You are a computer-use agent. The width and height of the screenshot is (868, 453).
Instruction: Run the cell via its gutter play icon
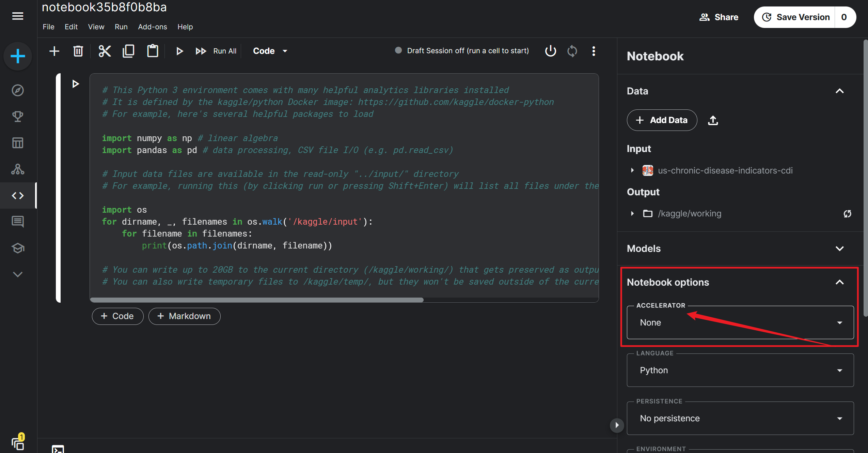click(x=76, y=84)
